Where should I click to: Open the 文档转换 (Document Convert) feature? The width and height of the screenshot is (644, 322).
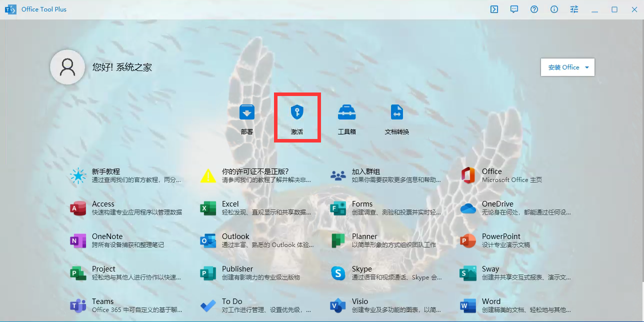(x=396, y=117)
